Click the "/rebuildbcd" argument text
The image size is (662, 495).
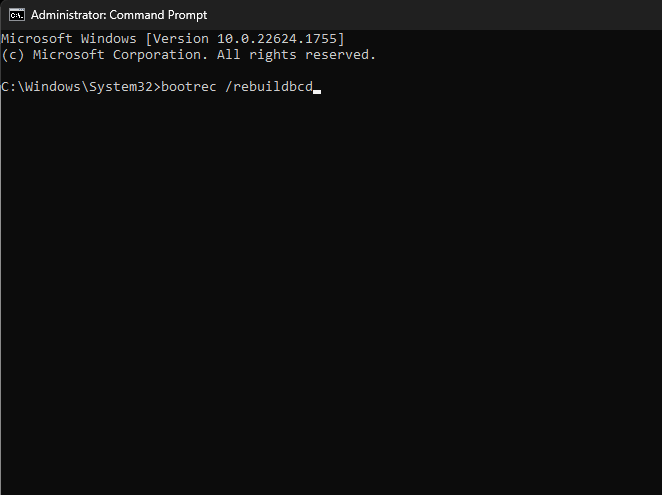(x=269, y=87)
